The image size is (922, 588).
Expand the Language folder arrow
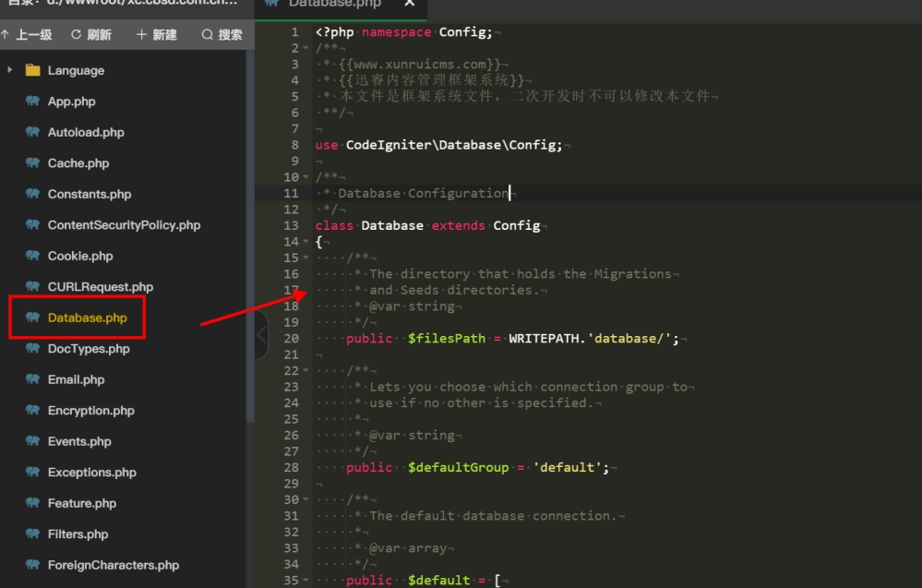[10, 70]
